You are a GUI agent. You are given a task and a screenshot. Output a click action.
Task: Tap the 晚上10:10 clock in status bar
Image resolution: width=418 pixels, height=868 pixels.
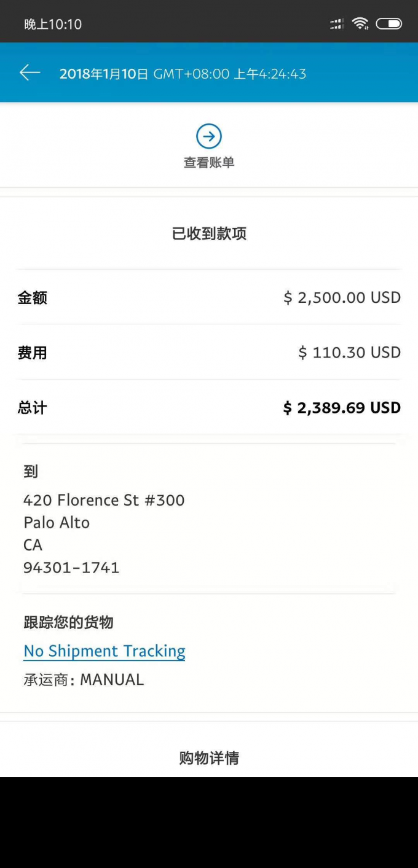coord(53,25)
